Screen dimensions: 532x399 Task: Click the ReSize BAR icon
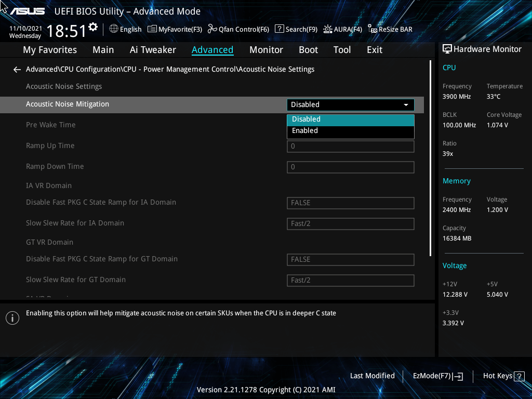373,29
